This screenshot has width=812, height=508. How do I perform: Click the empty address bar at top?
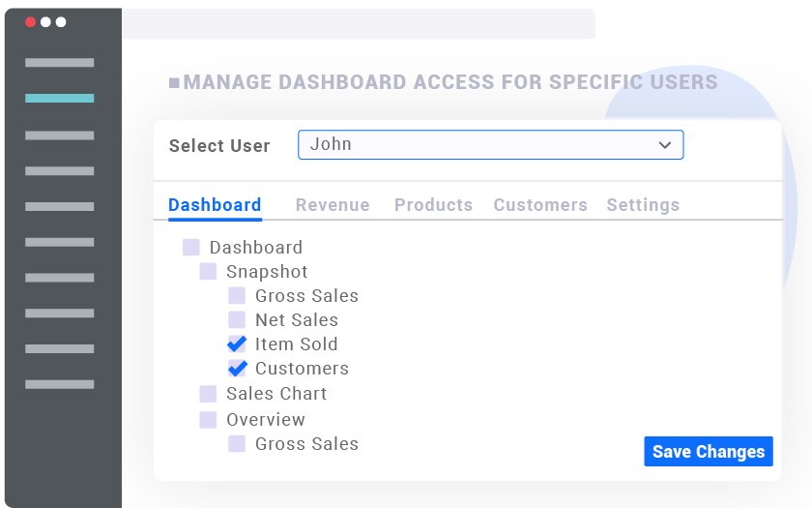point(359,23)
